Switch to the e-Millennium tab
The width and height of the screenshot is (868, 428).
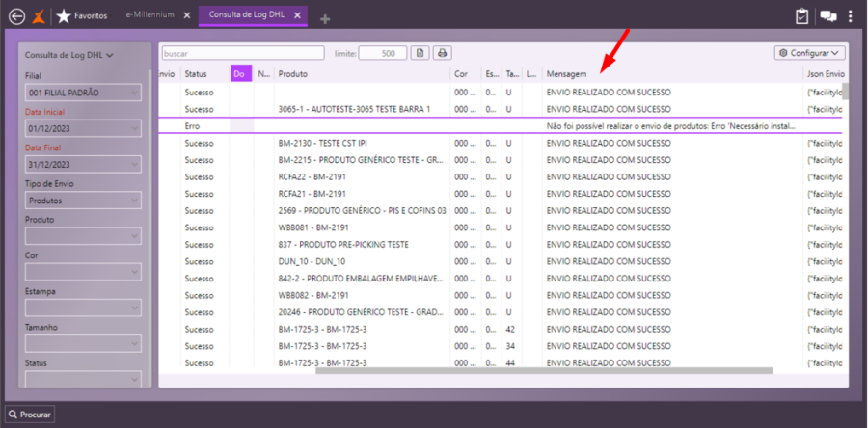pos(150,15)
